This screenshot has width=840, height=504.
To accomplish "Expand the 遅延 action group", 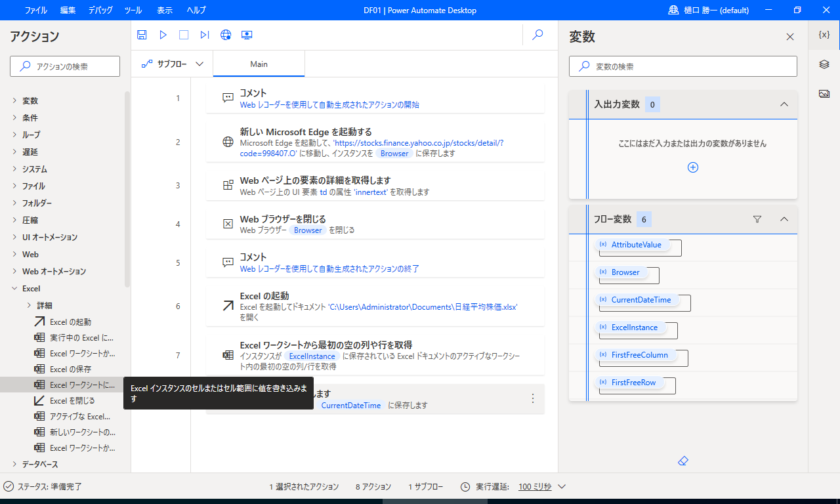I will 14,152.
